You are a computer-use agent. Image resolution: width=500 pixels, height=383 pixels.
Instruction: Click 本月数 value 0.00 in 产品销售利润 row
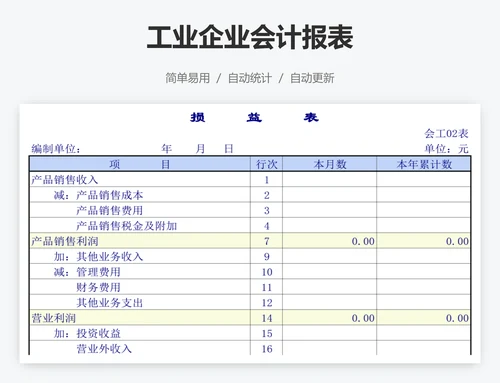click(363, 241)
